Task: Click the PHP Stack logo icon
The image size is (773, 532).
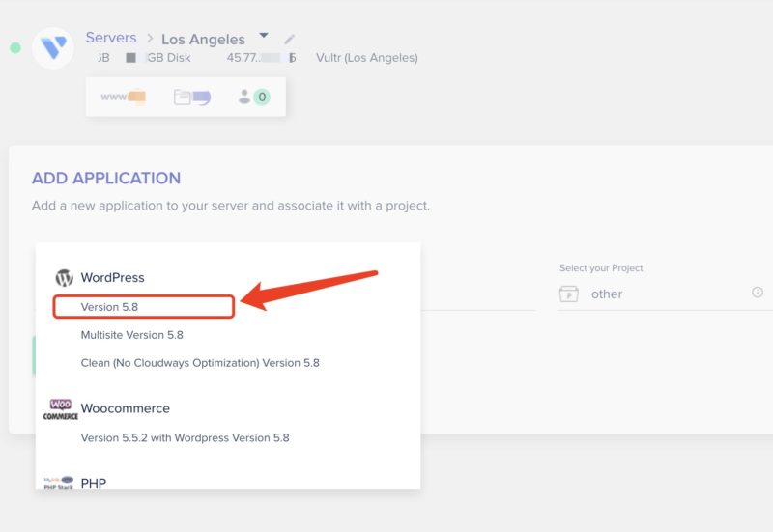Action: 58,483
